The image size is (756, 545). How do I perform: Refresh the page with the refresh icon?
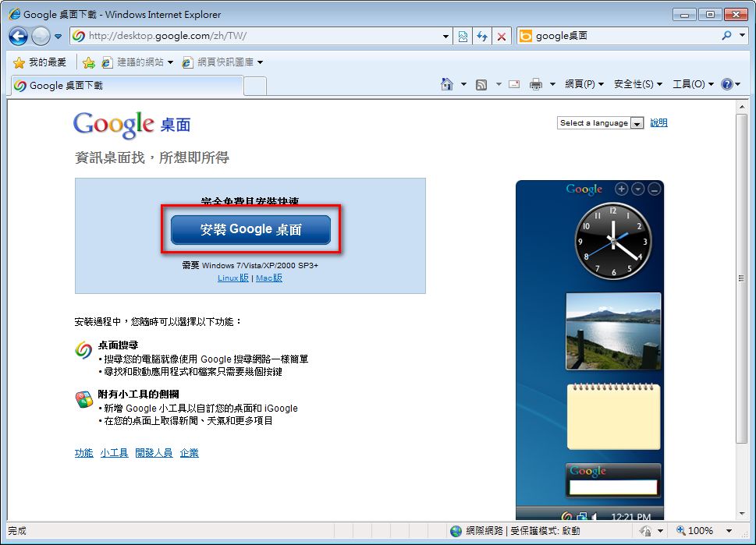(482, 36)
